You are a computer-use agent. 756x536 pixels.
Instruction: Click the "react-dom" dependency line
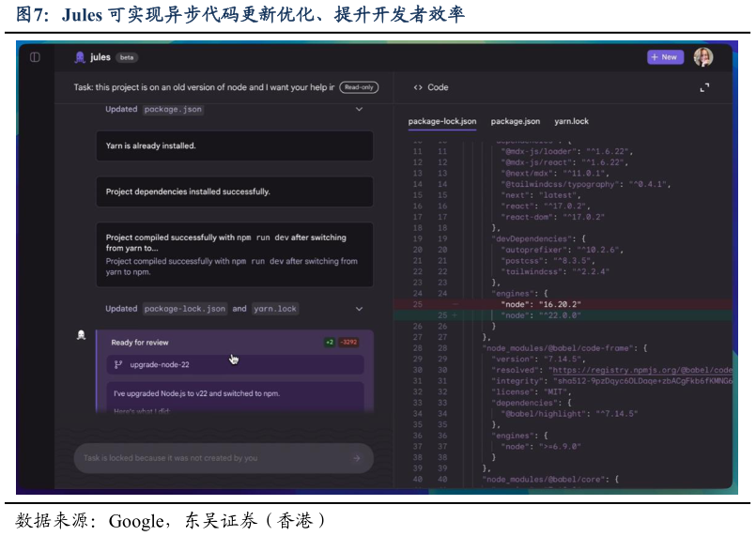[x=552, y=217]
